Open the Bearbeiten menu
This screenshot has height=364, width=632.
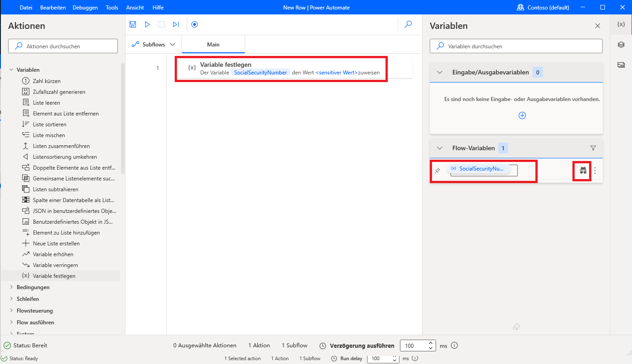[x=53, y=8]
